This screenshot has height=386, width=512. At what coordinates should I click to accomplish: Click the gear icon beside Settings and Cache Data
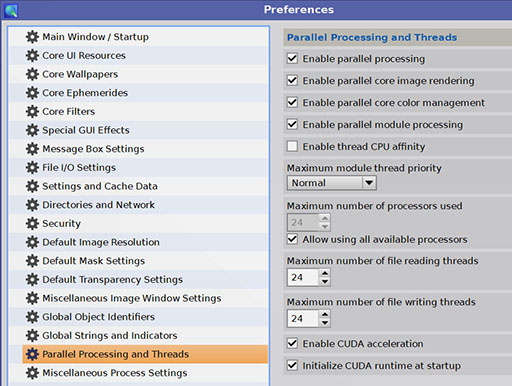click(32, 186)
